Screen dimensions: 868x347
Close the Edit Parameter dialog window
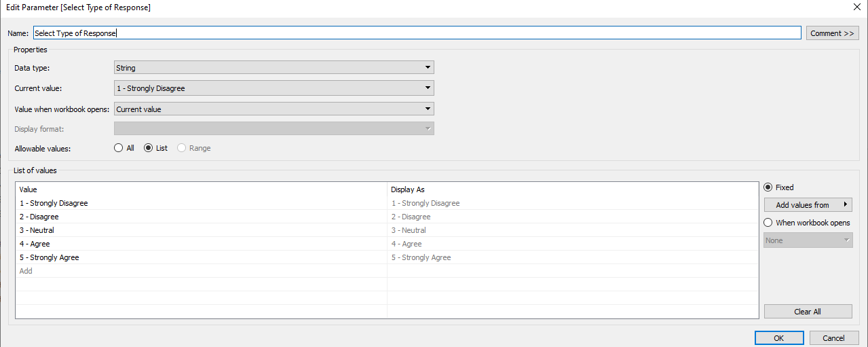point(856,7)
